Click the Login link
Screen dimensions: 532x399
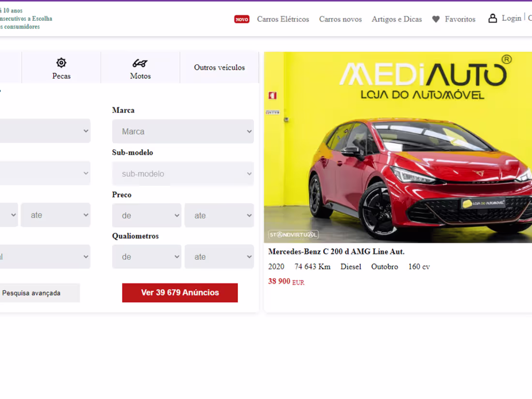511,18
